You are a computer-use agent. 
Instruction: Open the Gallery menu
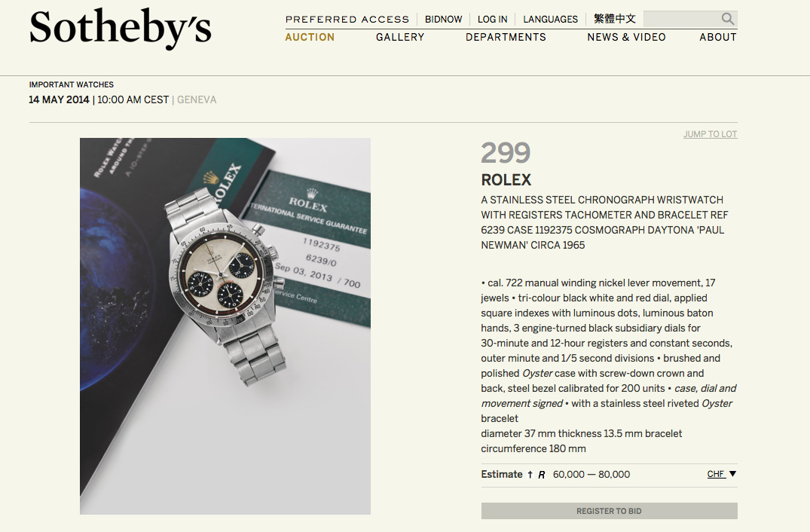[400, 37]
